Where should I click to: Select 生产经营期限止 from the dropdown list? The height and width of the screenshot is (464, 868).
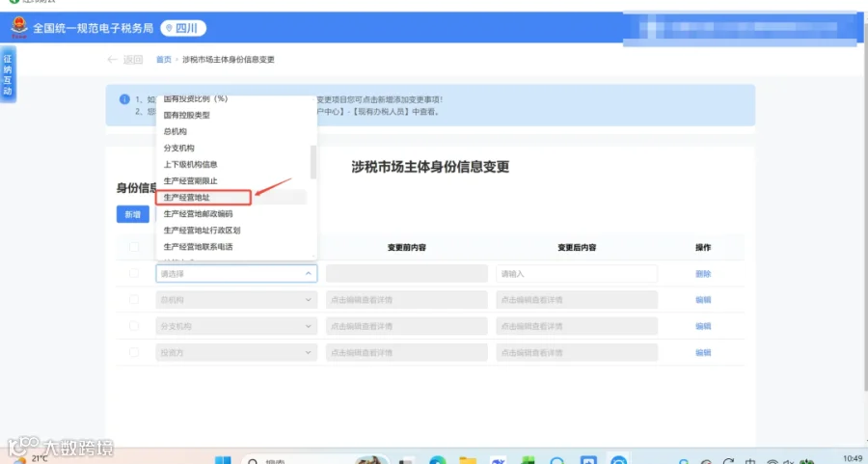pos(190,181)
